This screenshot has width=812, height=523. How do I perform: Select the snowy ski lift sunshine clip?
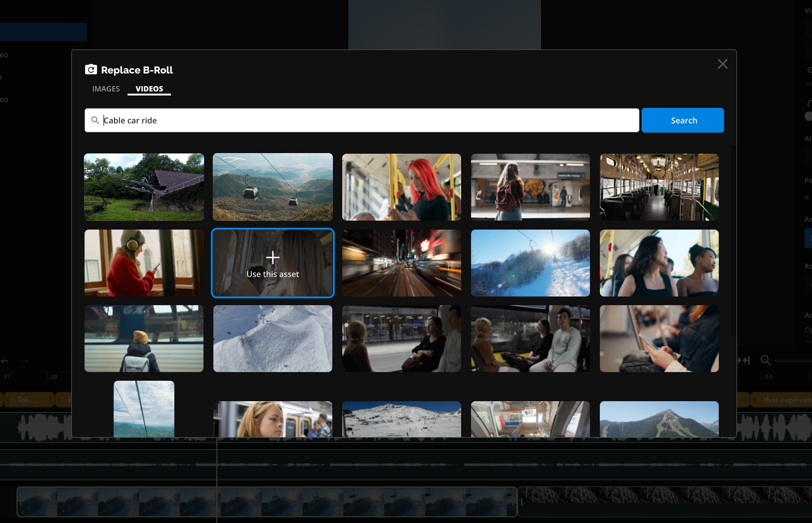point(530,263)
